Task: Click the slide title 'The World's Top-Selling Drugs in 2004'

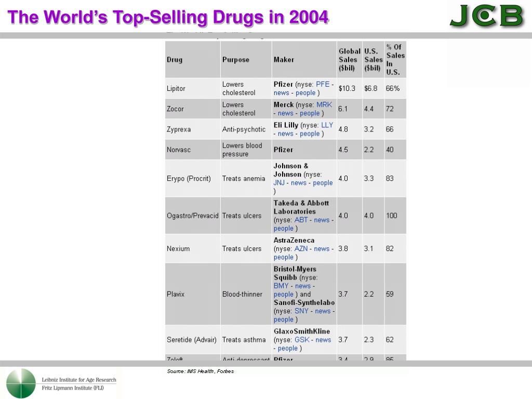Action: coord(168,17)
